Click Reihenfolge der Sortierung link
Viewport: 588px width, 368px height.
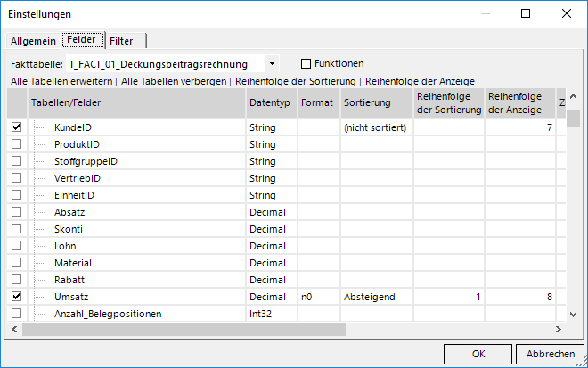click(294, 81)
